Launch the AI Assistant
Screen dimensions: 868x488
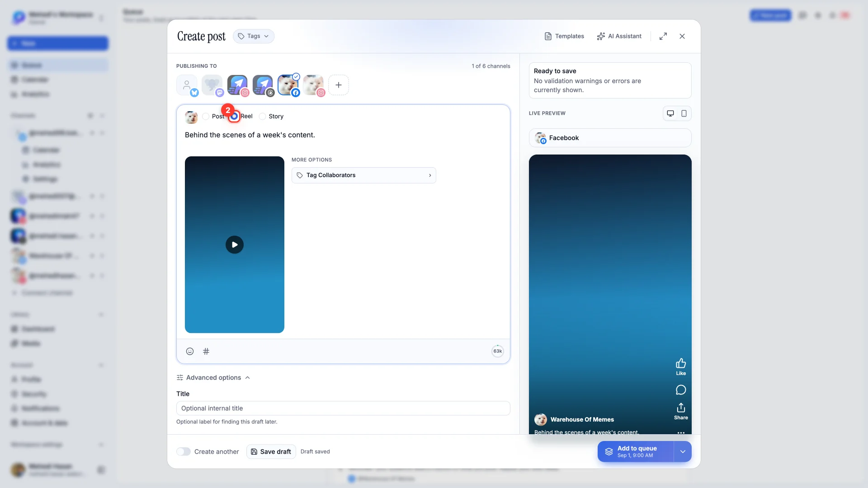point(619,36)
